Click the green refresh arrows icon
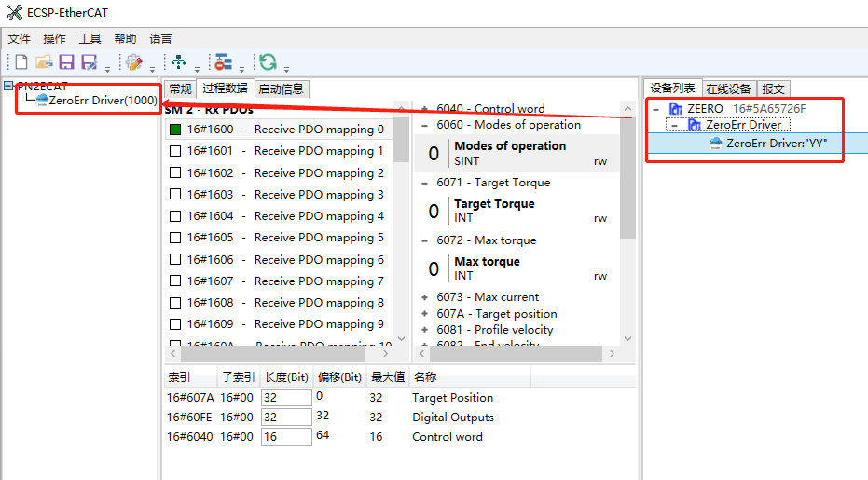Viewport: 868px width, 480px height. pos(268,62)
